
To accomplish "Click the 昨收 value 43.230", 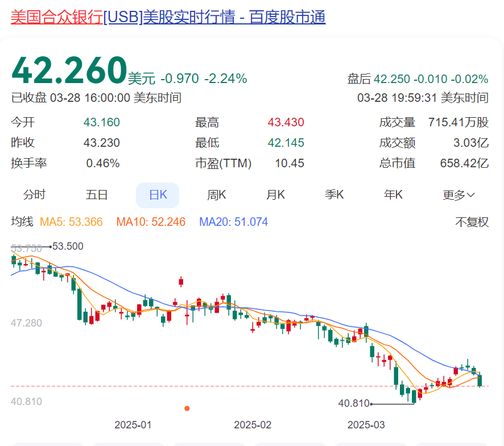I will (x=102, y=143).
